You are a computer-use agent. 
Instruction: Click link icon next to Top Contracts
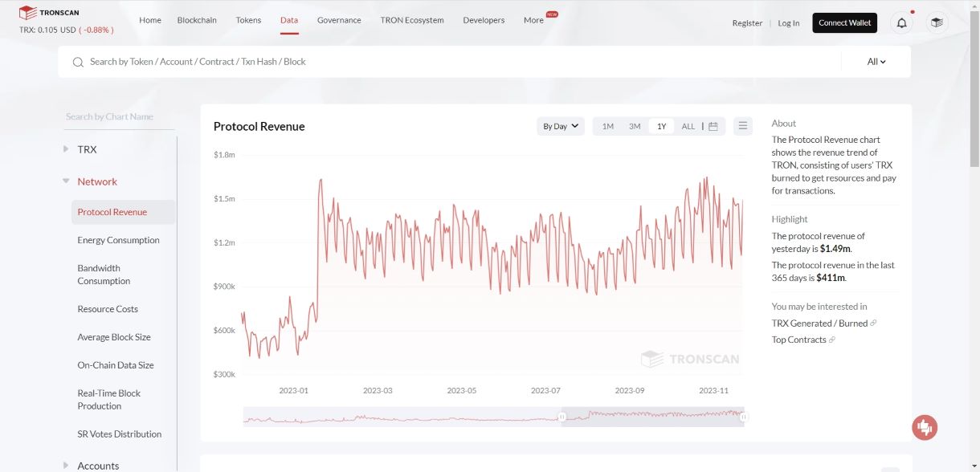click(832, 340)
